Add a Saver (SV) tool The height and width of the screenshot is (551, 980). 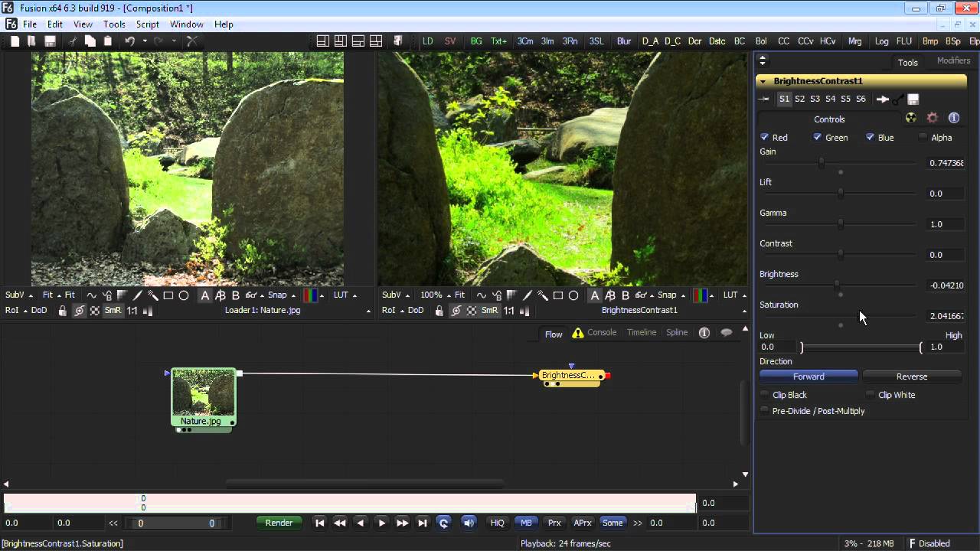coord(450,41)
